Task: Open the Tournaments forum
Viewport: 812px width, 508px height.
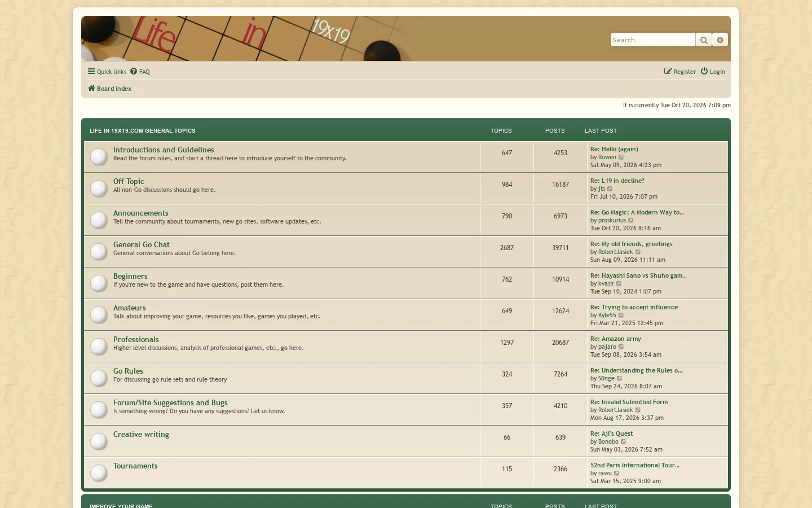Action: click(135, 466)
